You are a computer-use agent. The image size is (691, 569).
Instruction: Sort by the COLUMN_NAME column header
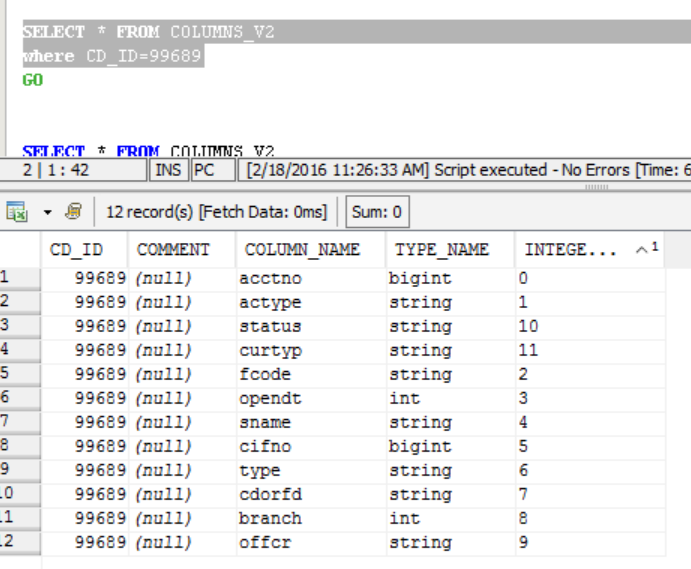point(311,249)
